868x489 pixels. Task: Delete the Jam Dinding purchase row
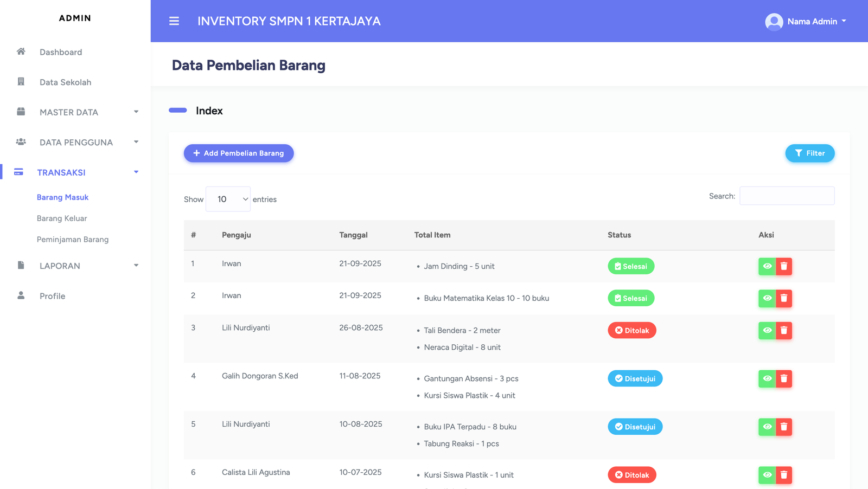pos(784,266)
